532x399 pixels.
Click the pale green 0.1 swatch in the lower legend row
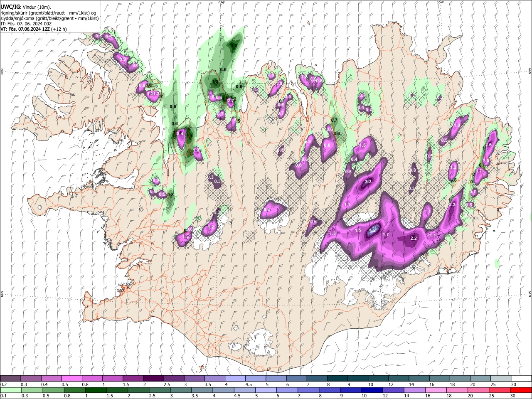point(11,390)
